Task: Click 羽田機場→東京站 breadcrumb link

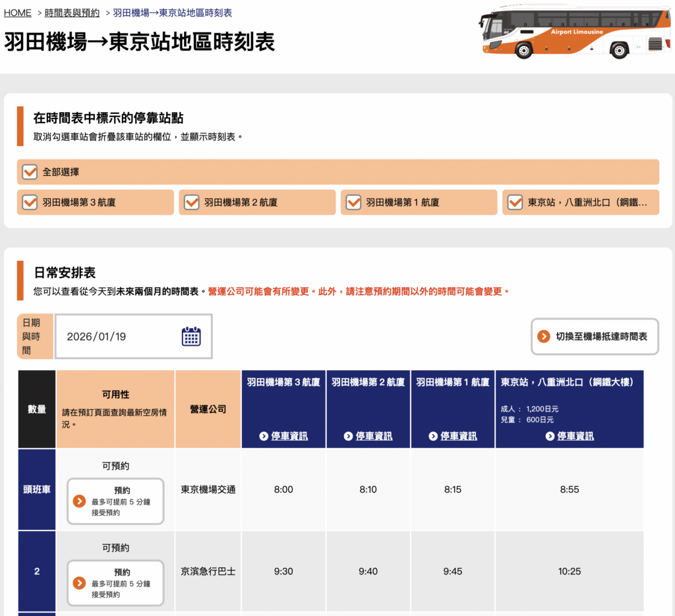Action: (x=172, y=13)
